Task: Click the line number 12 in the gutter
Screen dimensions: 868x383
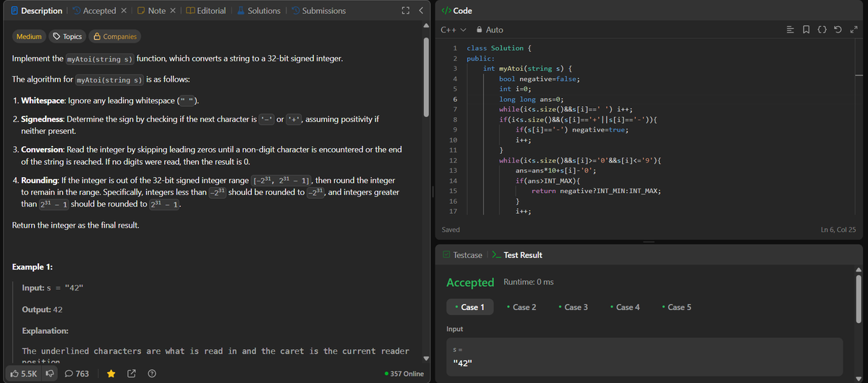Action: (x=452, y=160)
